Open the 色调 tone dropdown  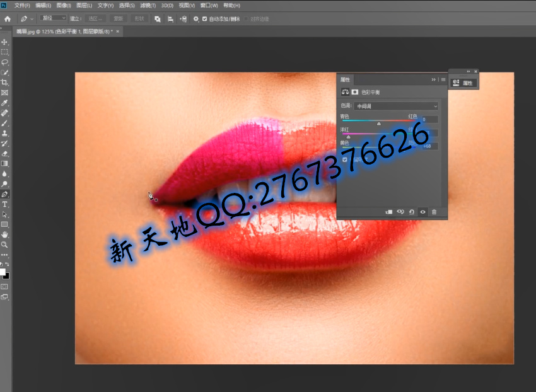(396, 106)
